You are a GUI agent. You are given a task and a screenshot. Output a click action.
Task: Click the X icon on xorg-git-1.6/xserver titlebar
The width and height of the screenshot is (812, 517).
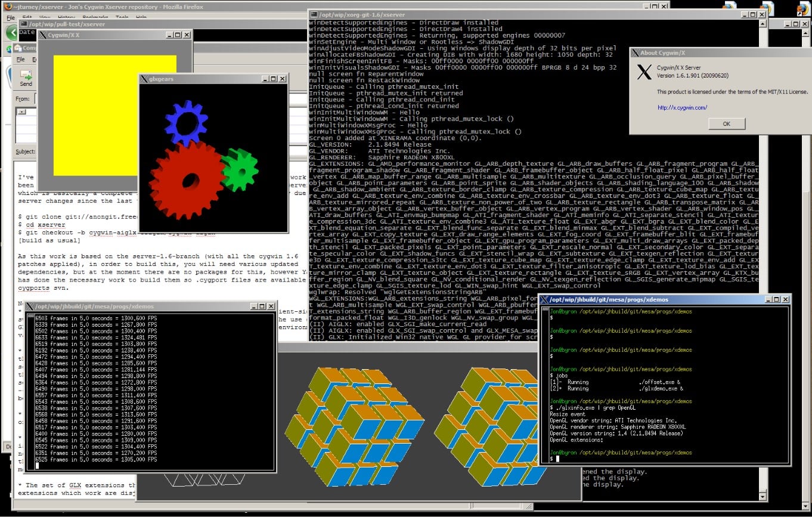(314, 14)
